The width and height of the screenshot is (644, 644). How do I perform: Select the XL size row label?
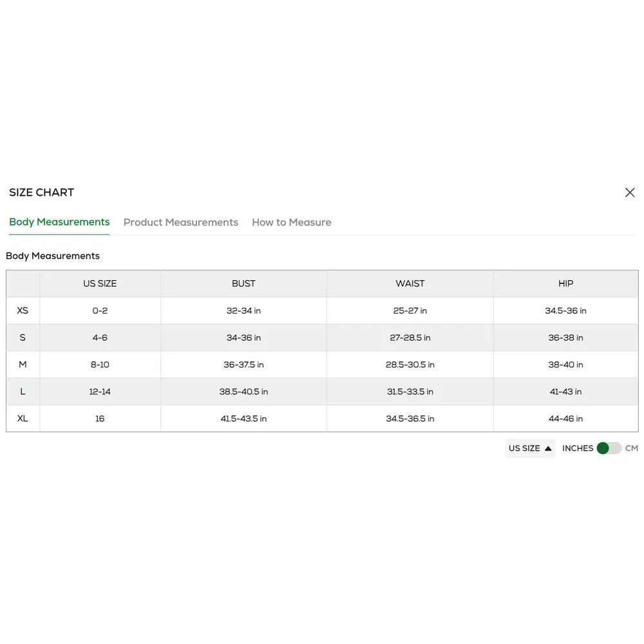23,419
